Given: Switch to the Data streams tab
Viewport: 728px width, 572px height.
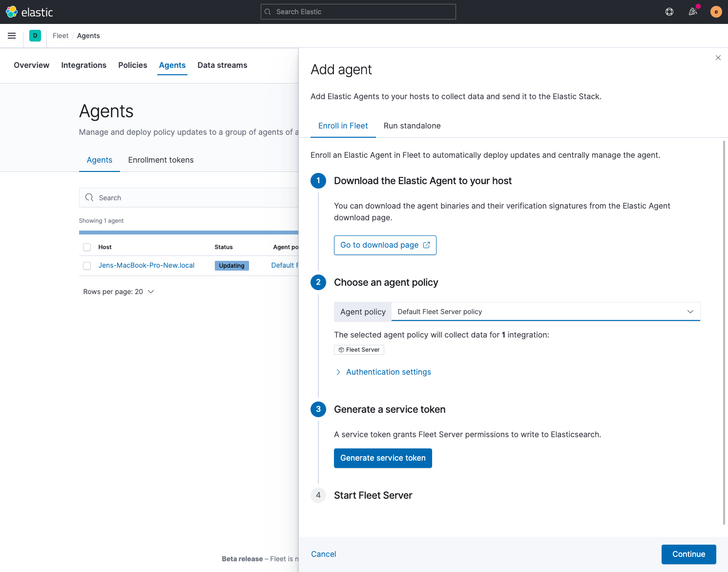Looking at the screenshot, I should pos(222,65).
